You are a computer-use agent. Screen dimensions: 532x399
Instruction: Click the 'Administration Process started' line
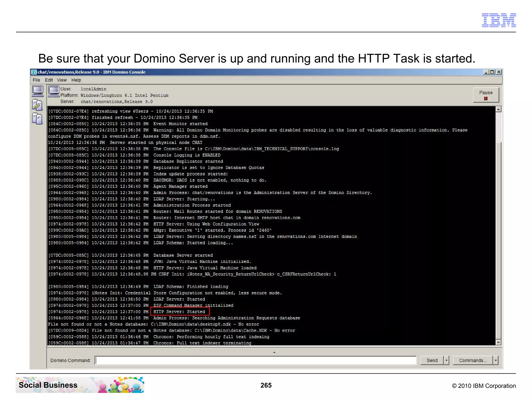tap(192, 205)
